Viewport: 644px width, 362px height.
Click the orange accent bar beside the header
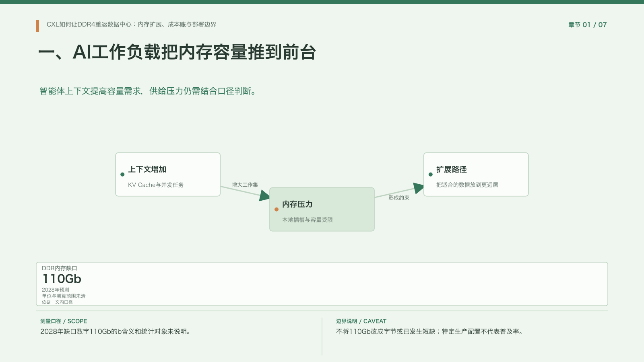[37, 26]
